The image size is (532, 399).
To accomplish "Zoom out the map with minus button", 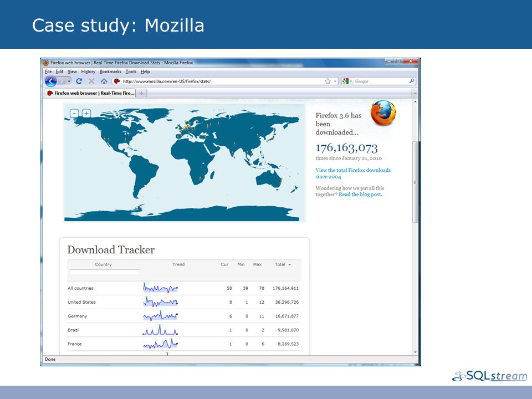I will [74, 113].
